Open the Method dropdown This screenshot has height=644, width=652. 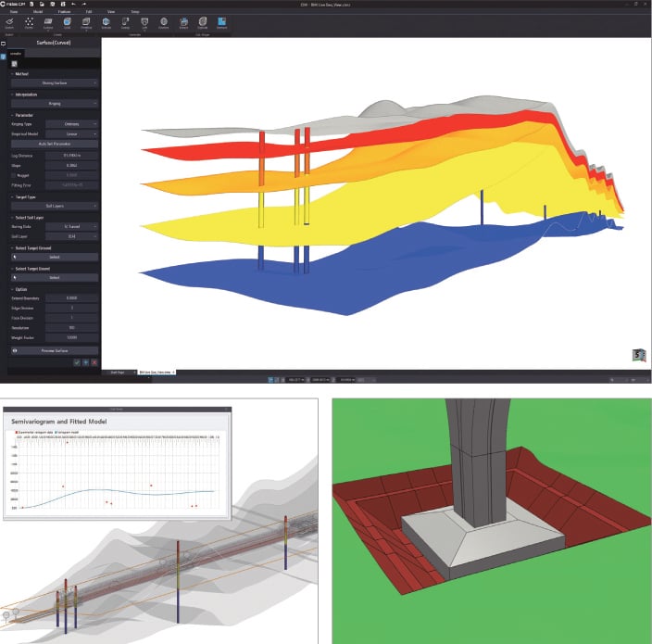point(55,83)
